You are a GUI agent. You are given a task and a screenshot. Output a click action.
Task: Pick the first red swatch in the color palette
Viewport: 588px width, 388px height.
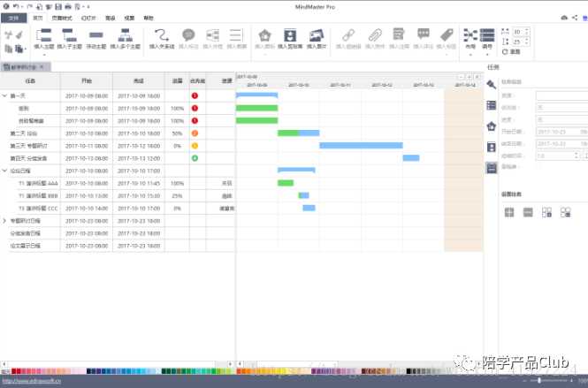coord(13,371)
